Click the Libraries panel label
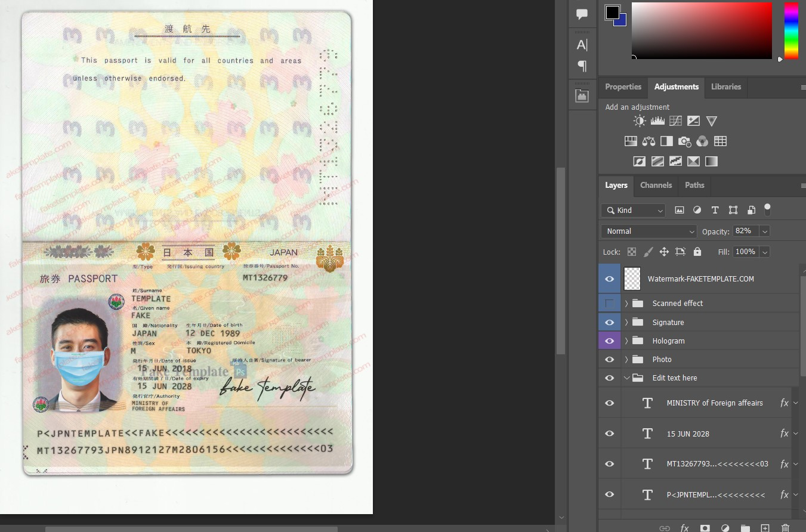The height and width of the screenshot is (532, 806). (x=725, y=87)
